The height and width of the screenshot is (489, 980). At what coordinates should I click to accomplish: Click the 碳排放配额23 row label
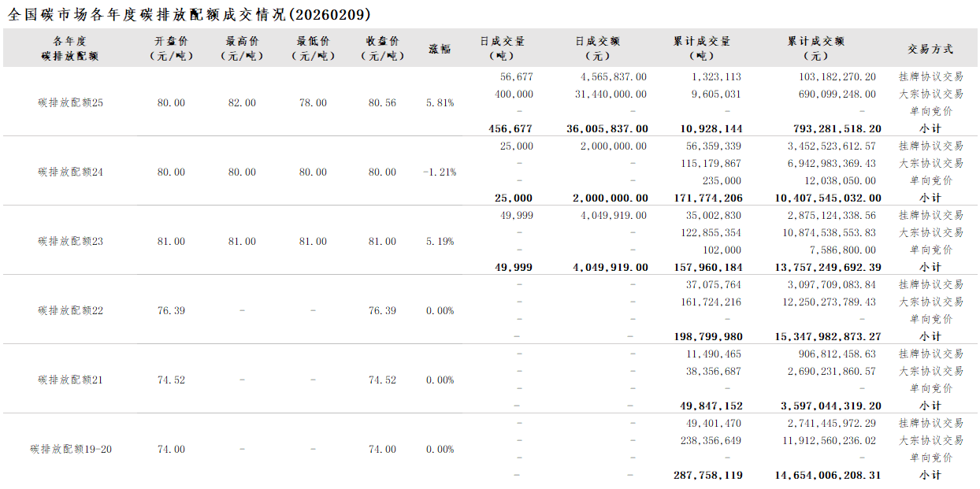[x=70, y=242]
